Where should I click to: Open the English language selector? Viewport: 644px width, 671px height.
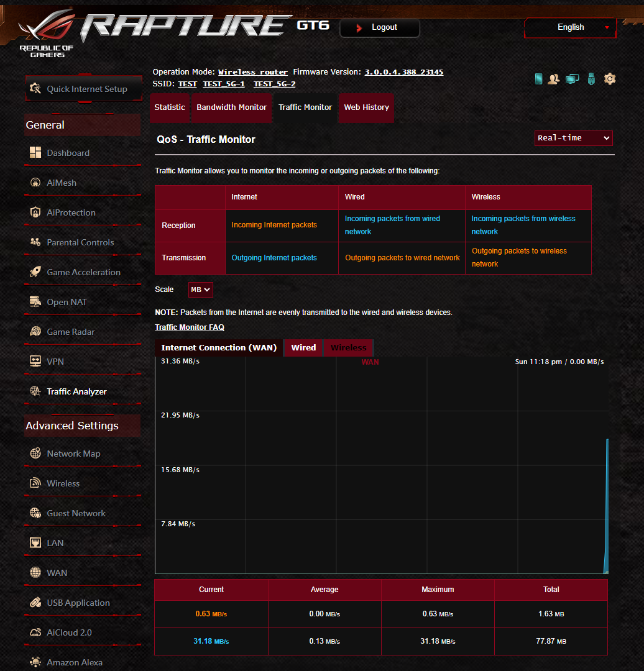point(569,27)
